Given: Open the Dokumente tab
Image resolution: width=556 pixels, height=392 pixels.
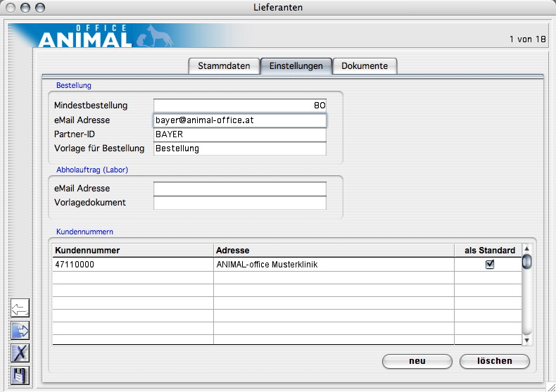Looking at the screenshot, I should click(365, 66).
